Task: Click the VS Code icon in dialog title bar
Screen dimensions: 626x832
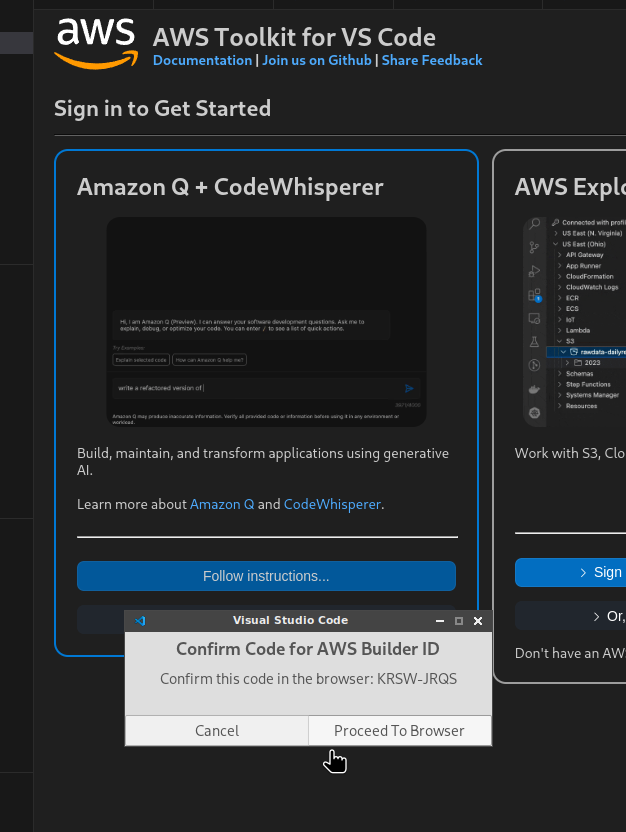Action: (x=140, y=620)
